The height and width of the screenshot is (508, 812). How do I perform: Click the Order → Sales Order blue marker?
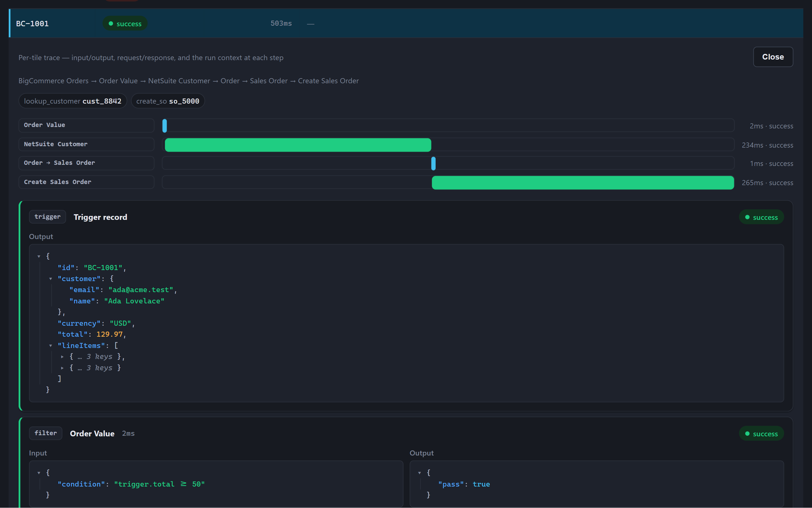click(x=434, y=164)
